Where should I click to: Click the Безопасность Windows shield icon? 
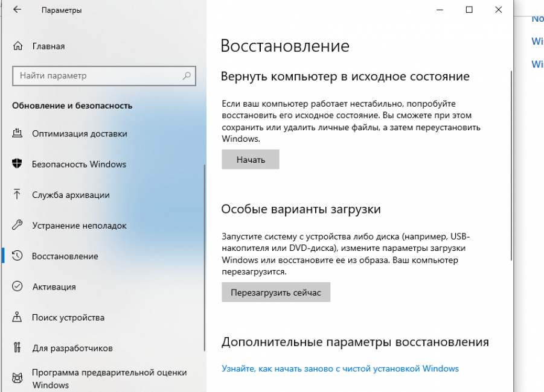coord(17,163)
